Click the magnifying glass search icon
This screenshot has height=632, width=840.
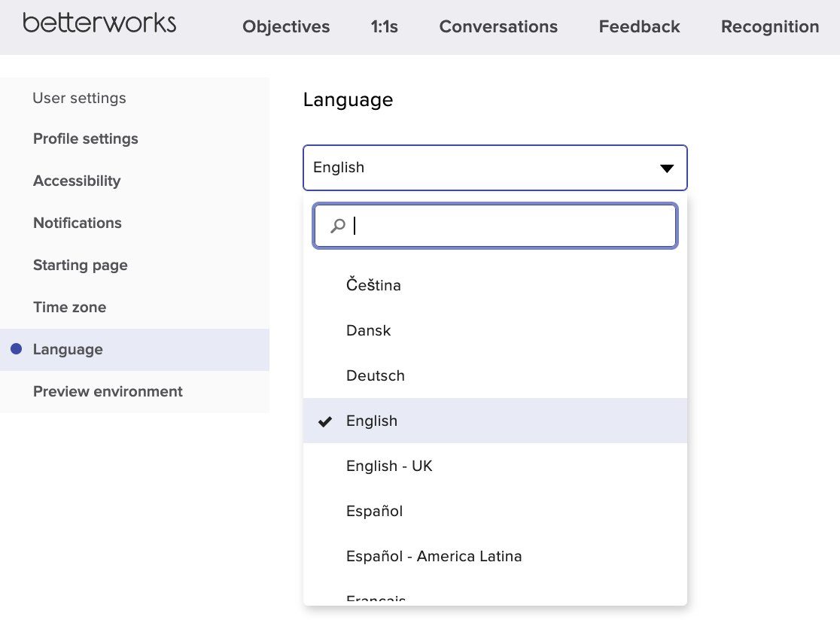coord(336,225)
